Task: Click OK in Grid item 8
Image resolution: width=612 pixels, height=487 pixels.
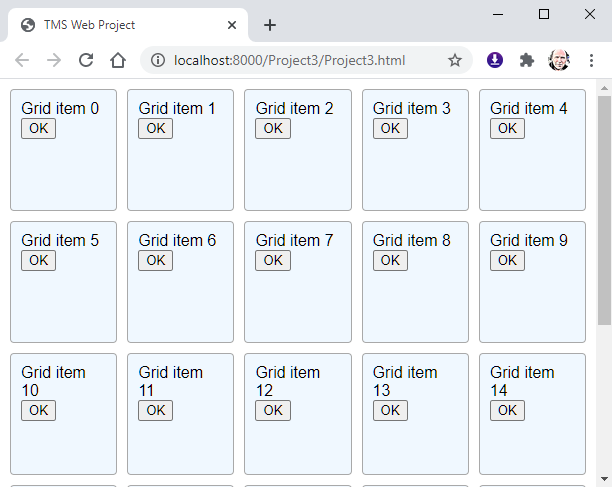Action: tap(390, 260)
